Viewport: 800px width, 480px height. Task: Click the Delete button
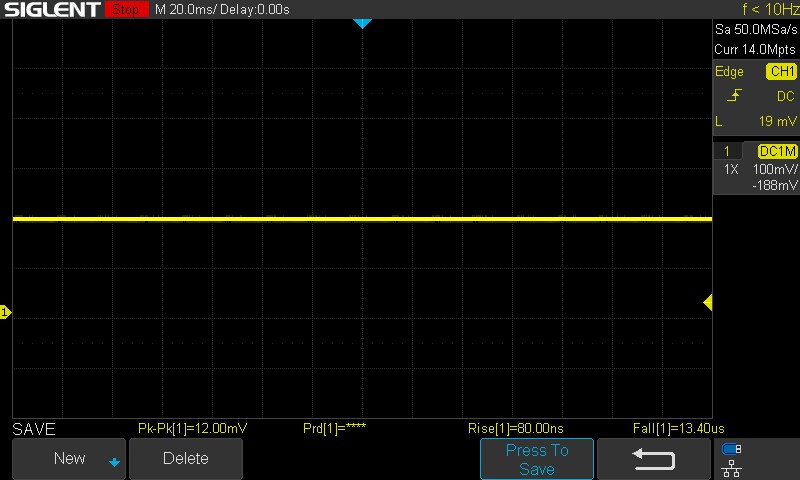[x=186, y=459]
